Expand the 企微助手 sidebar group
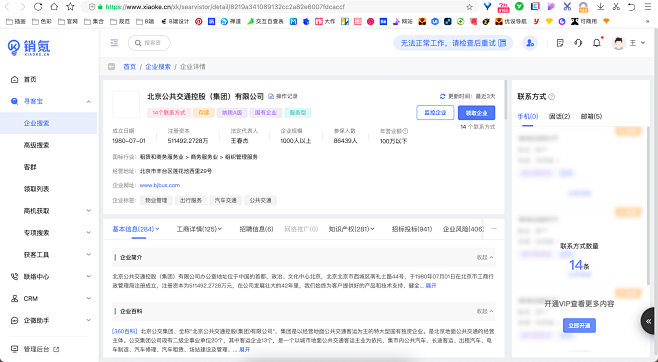This screenshot has width=658, height=362. click(x=89, y=320)
